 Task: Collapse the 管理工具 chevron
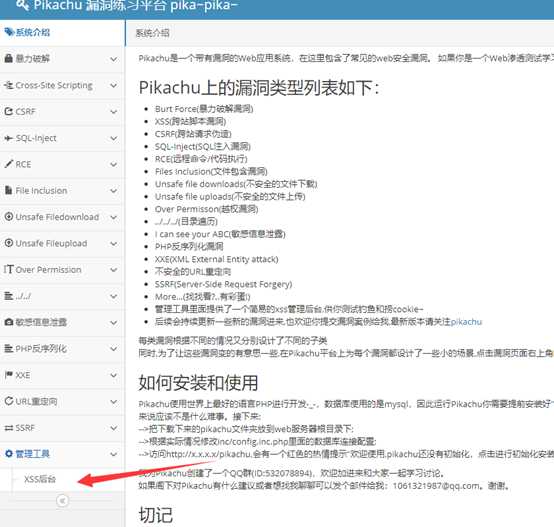[113, 454]
